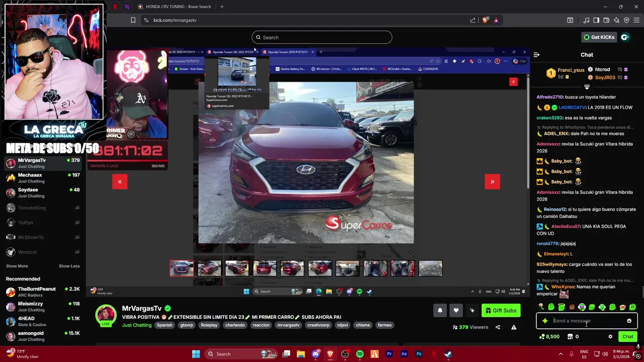Click Show Less in the sidebar

[x=69, y=266]
